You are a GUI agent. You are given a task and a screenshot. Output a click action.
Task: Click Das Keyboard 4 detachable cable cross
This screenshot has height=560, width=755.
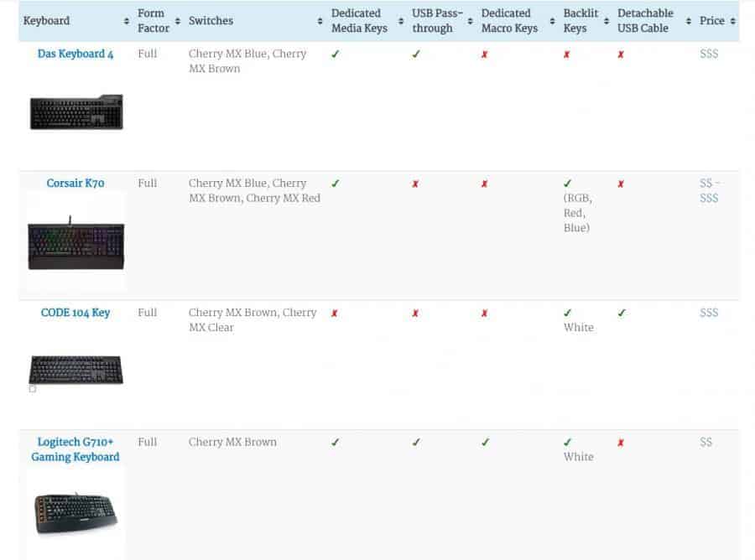coord(621,54)
